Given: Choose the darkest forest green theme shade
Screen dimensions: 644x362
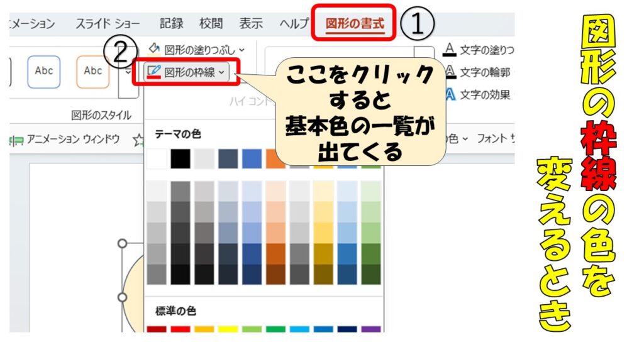Looking at the screenshot, I should point(371,274).
